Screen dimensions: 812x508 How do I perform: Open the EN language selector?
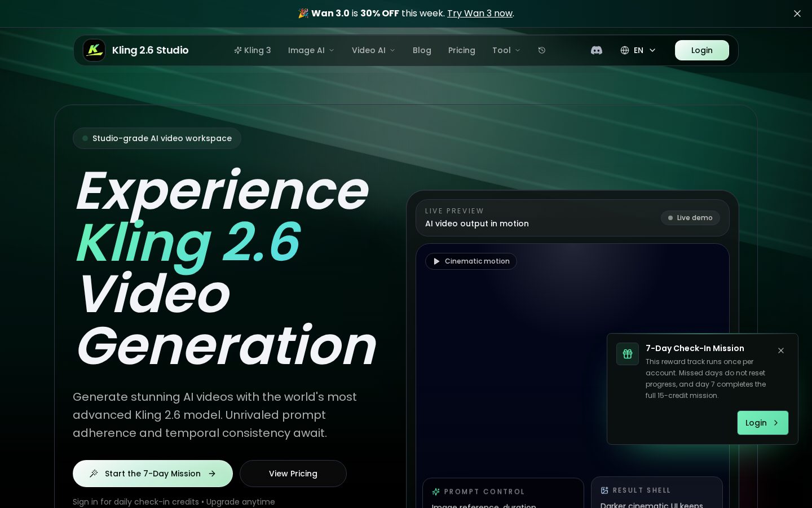tap(638, 50)
